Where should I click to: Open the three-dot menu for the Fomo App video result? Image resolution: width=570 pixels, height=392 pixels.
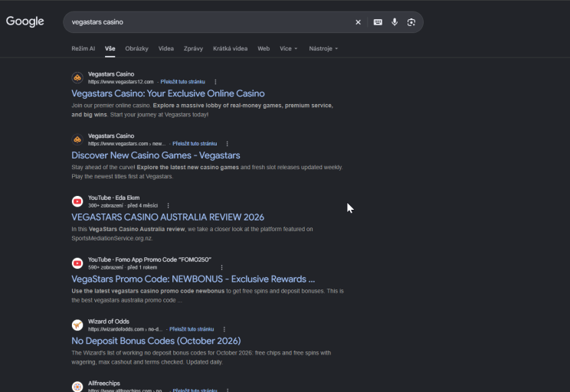point(221,267)
